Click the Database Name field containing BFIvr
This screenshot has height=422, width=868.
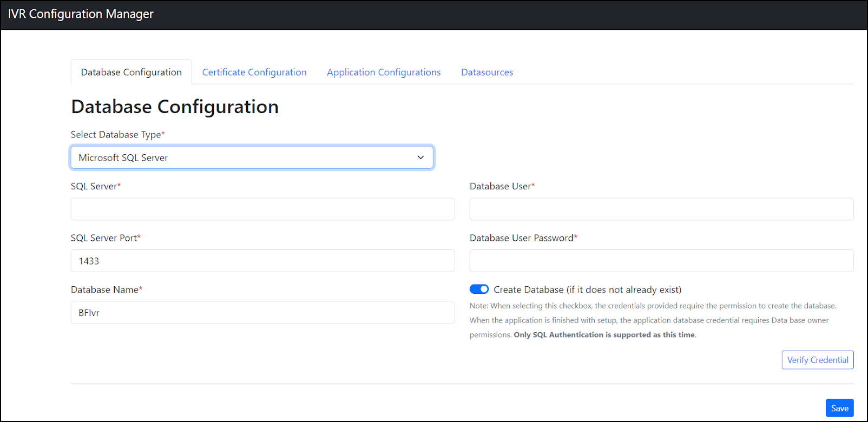pyautogui.click(x=262, y=313)
